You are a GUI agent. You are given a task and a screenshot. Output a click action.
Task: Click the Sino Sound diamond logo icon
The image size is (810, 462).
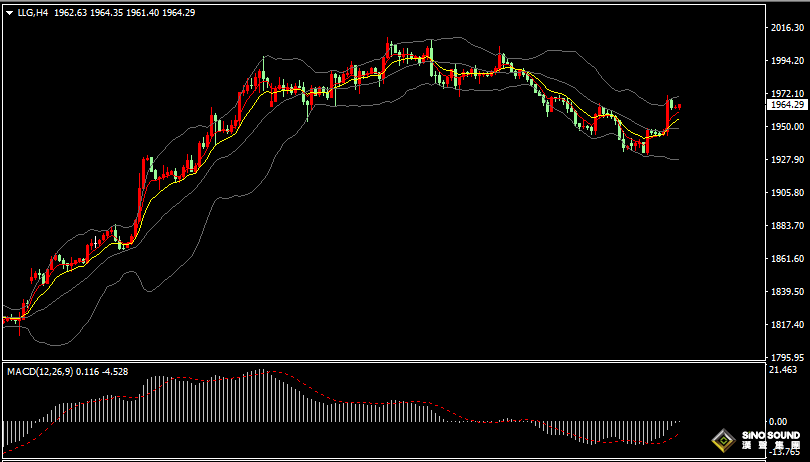(722, 440)
